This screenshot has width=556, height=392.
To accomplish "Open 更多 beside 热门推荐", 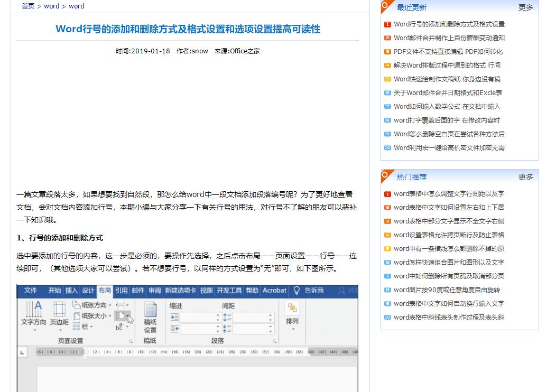I will (525, 177).
